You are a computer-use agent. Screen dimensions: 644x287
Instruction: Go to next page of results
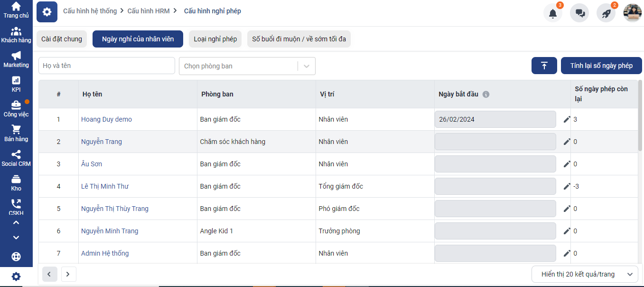pyautogui.click(x=68, y=274)
